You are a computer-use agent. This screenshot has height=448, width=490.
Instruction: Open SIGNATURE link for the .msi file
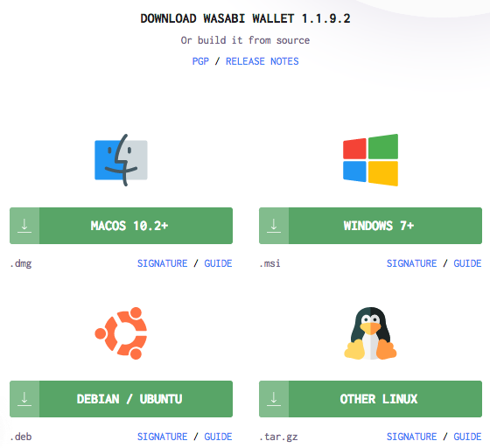(412, 263)
